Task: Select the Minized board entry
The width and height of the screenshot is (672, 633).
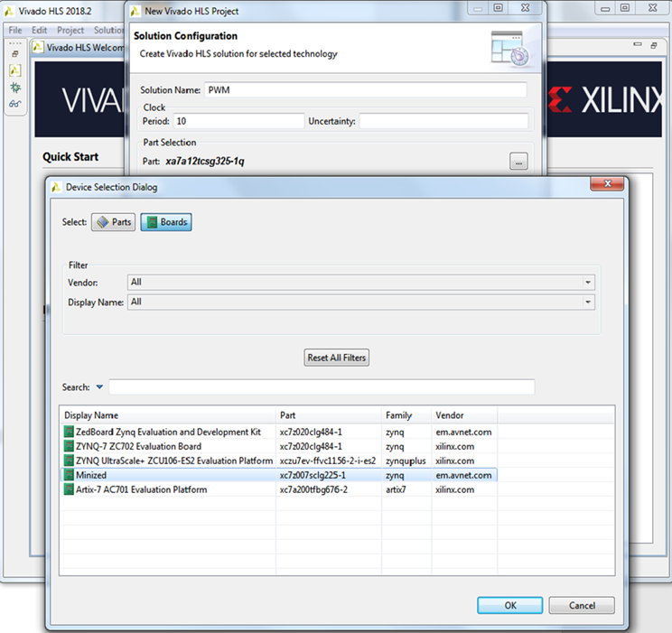Action: pyautogui.click(x=91, y=475)
